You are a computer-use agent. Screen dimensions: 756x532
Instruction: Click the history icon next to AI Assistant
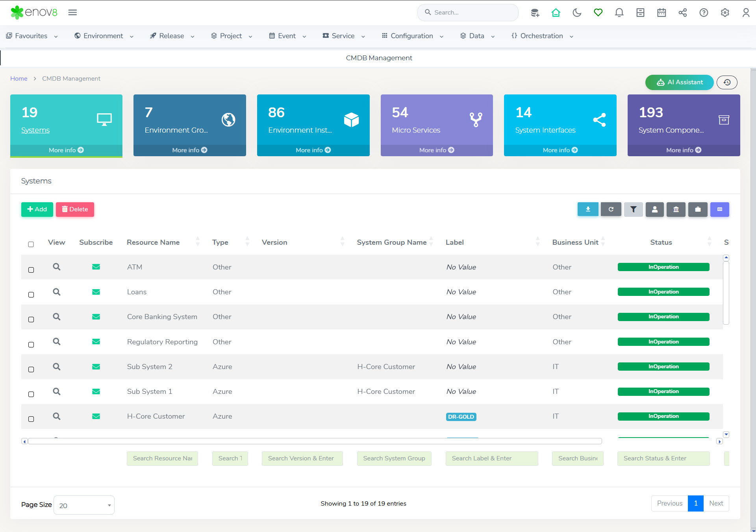(727, 82)
